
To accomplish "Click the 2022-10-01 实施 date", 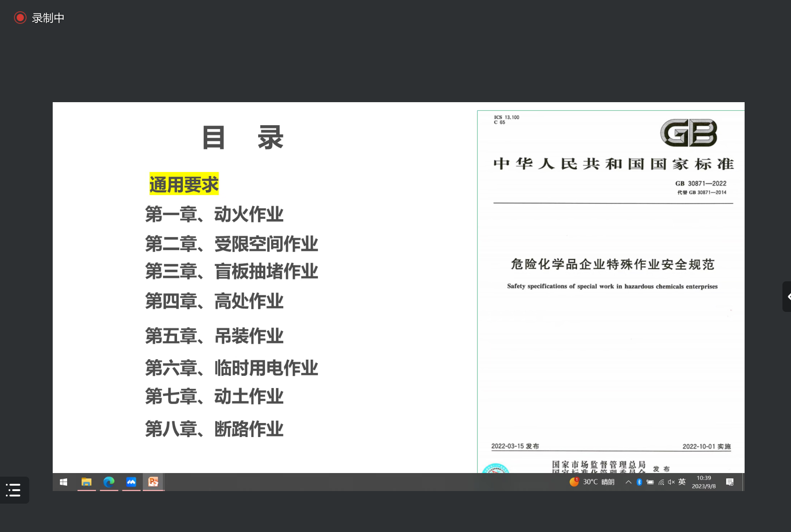I will [706, 446].
